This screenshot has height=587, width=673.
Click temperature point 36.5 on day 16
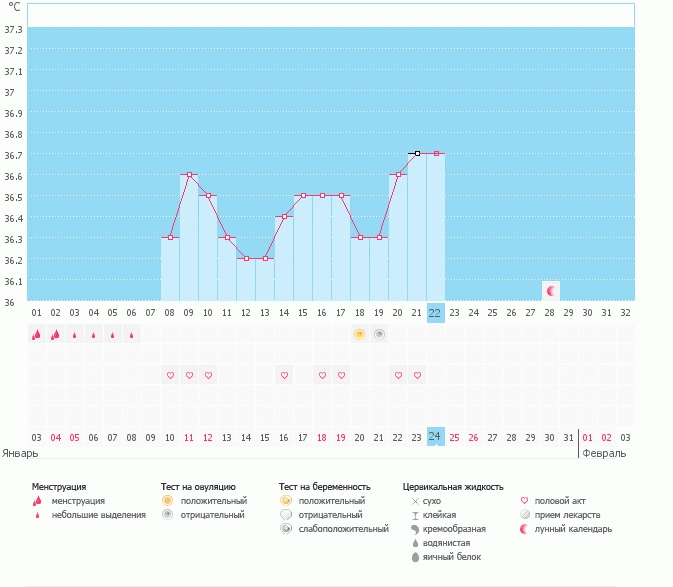(322, 195)
